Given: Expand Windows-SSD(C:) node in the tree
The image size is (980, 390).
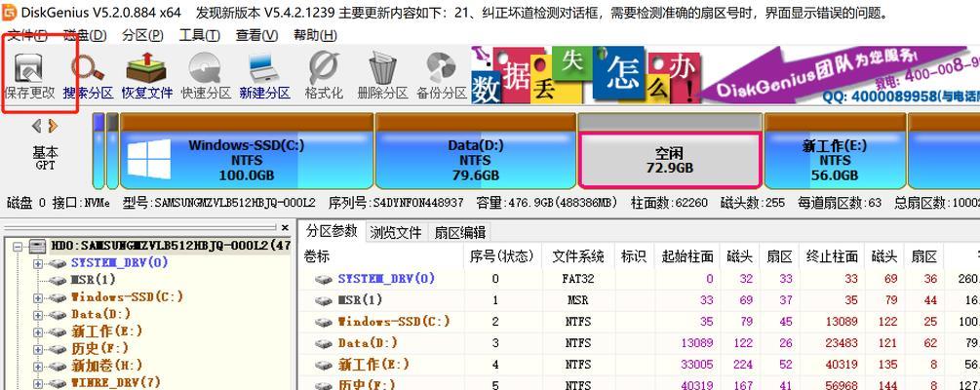Looking at the screenshot, I should (38, 298).
